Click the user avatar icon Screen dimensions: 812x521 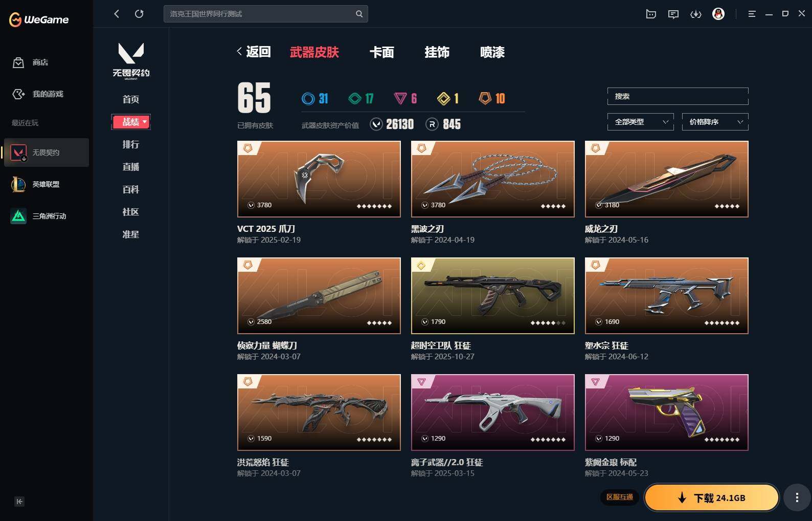pyautogui.click(x=718, y=14)
